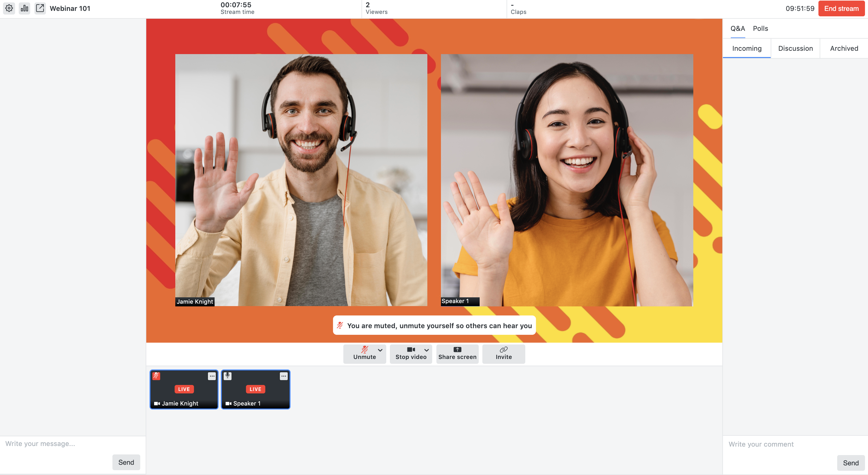Click the LIVE badge on Speaker 1 thumbnail
868x475 pixels.
click(255, 389)
